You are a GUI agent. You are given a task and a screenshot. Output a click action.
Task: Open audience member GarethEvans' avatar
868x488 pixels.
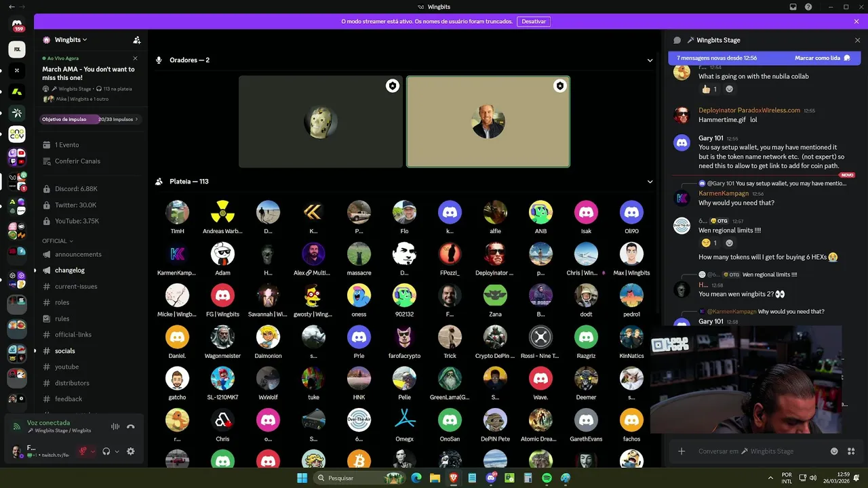tap(586, 420)
